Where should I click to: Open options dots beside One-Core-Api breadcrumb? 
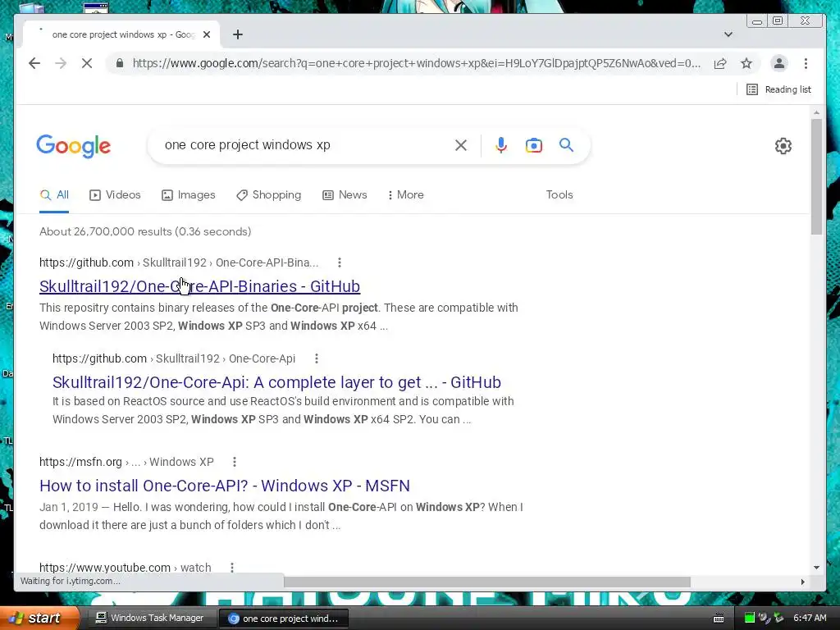point(317,358)
